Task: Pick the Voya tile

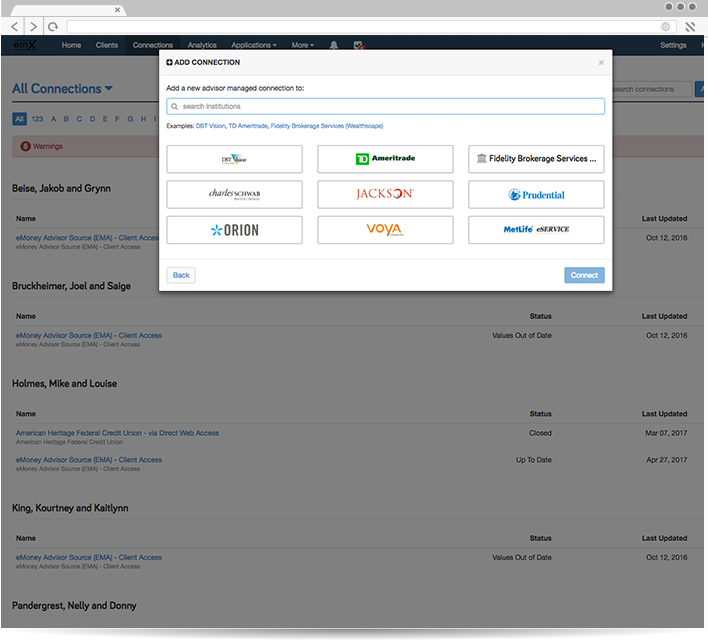Action: tap(385, 230)
